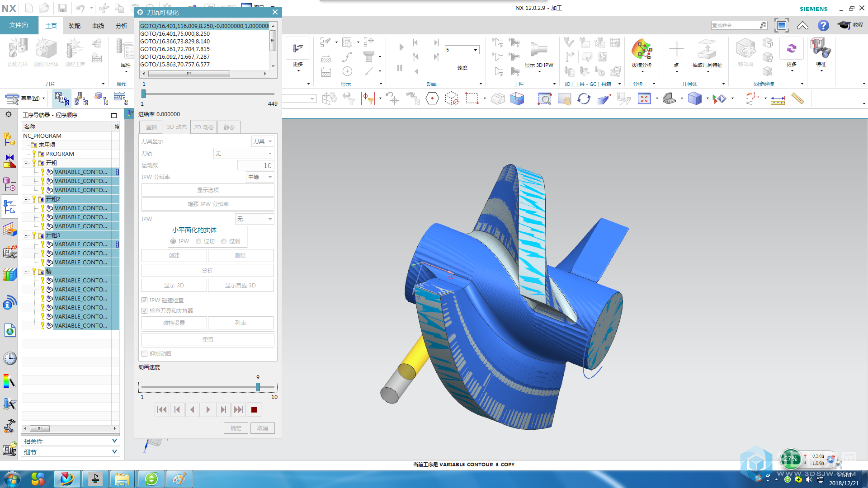This screenshot has height=488, width=868.
Task: Open the 刀轨 dropdown
Action: [244, 154]
